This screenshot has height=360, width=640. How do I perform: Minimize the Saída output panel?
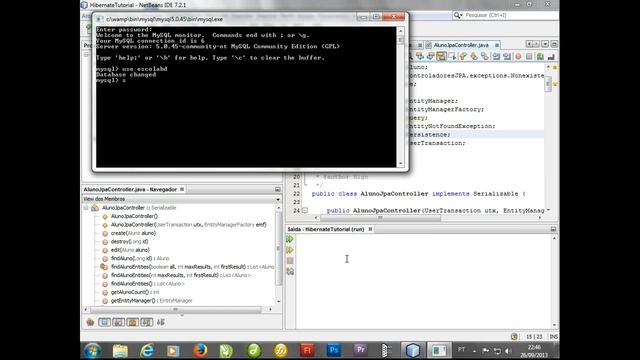(x=553, y=229)
